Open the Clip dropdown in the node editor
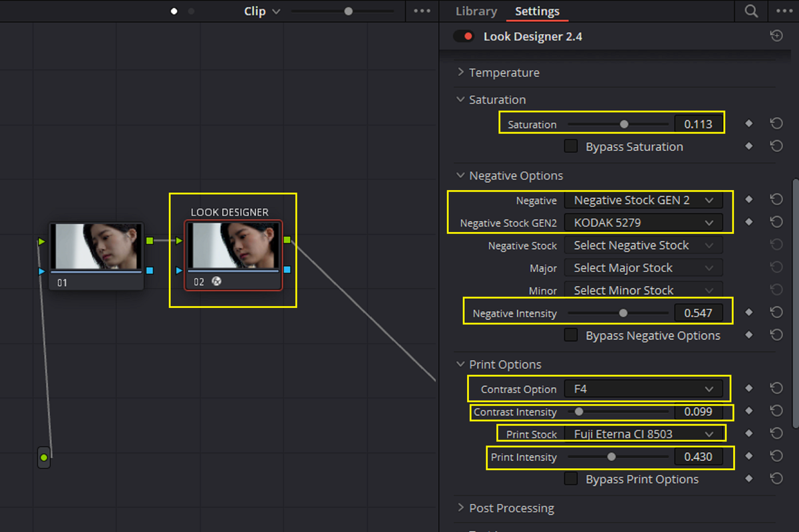The width and height of the screenshot is (799, 532). pos(262,11)
